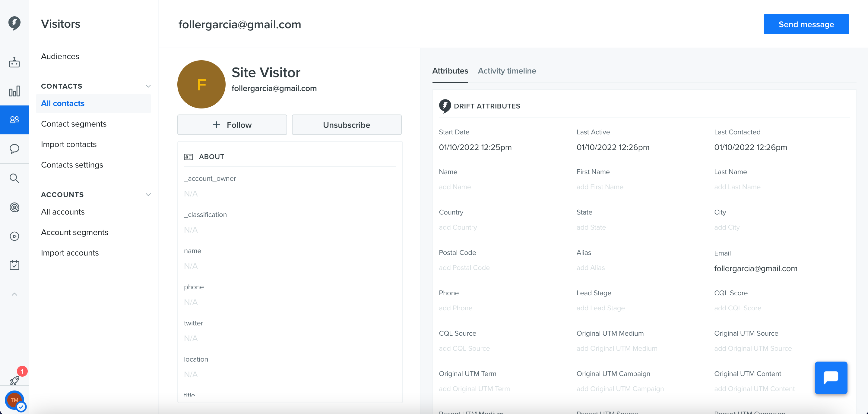Image resolution: width=868 pixels, height=414 pixels.
Task: Click the add First Name field
Action: pos(600,187)
